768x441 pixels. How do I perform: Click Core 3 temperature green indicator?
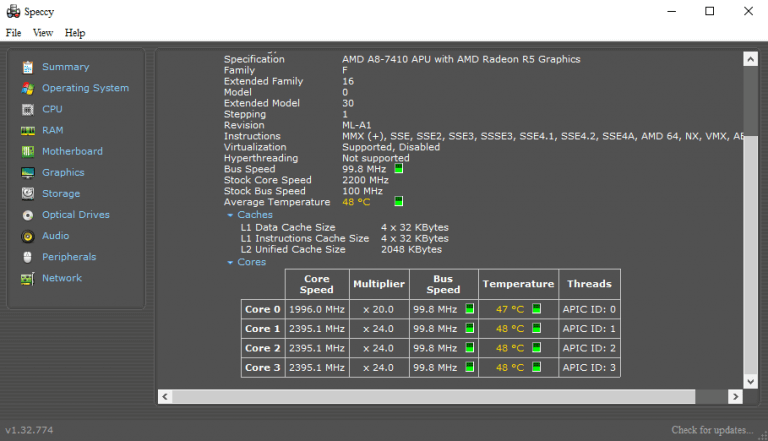click(x=536, y=367)
